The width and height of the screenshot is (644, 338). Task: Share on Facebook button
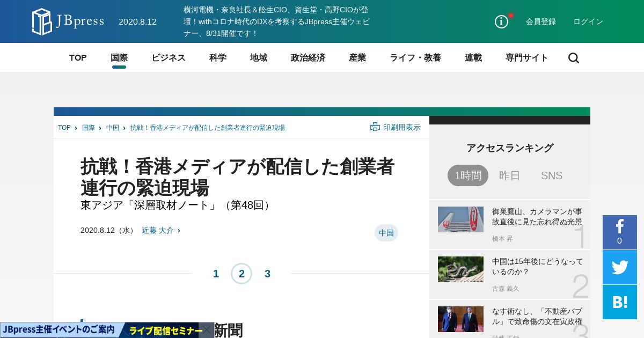pos(620,232)
